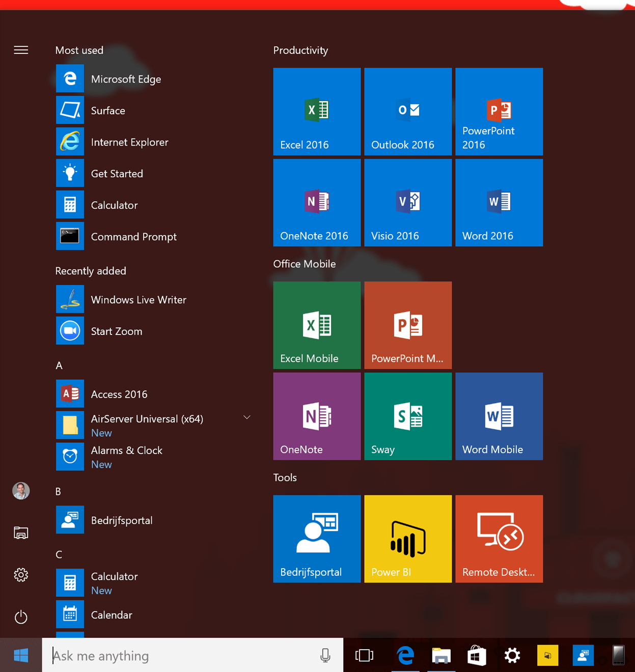Image resolution: width=635 pixels, height=672 pixels.
Task: Open Task View from the taskbar
Action: click(364, 656)
